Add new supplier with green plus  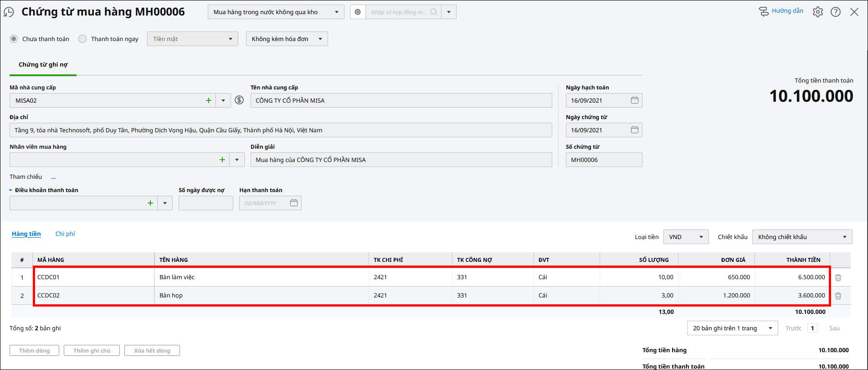[x=209, y=100]
